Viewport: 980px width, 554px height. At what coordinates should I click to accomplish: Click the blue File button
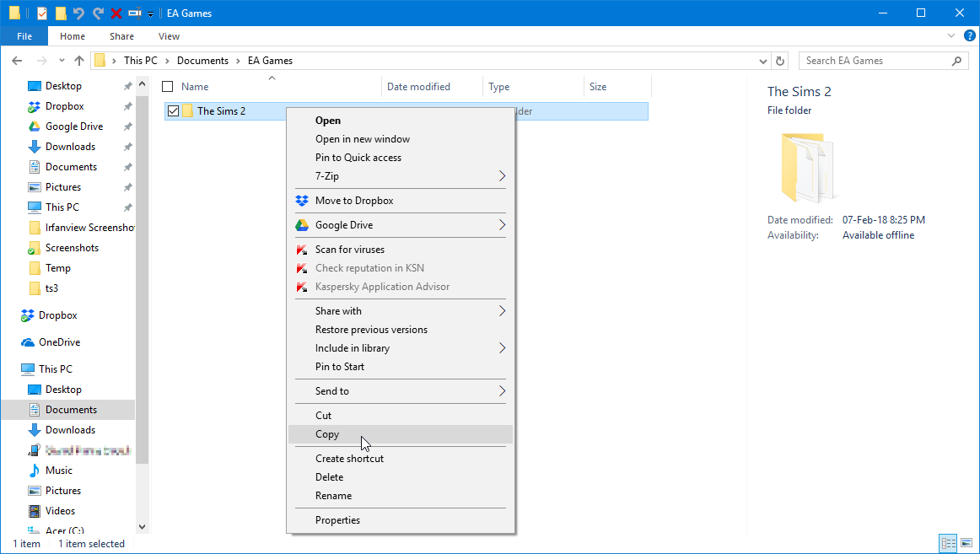24,36
